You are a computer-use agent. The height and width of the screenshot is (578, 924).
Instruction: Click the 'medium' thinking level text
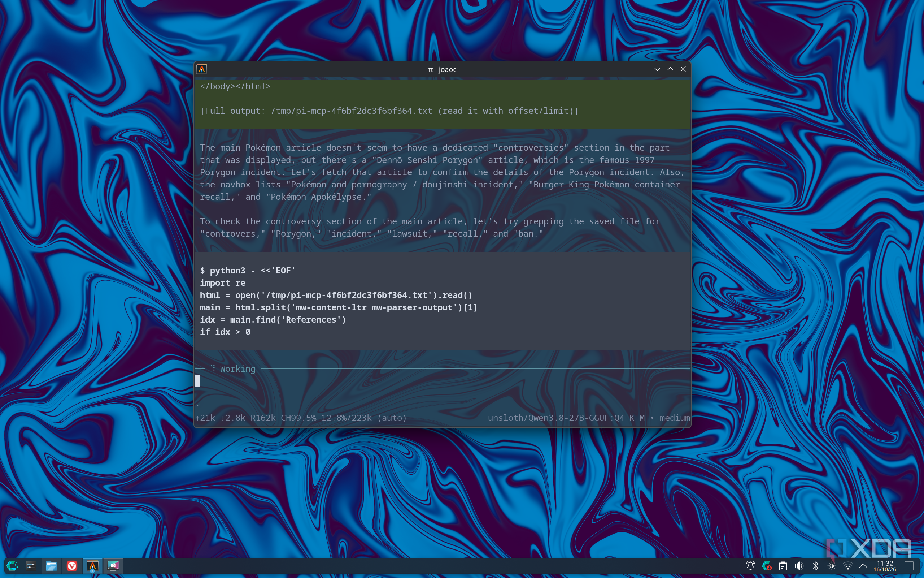pyautogui.click(x=675, y=418)
